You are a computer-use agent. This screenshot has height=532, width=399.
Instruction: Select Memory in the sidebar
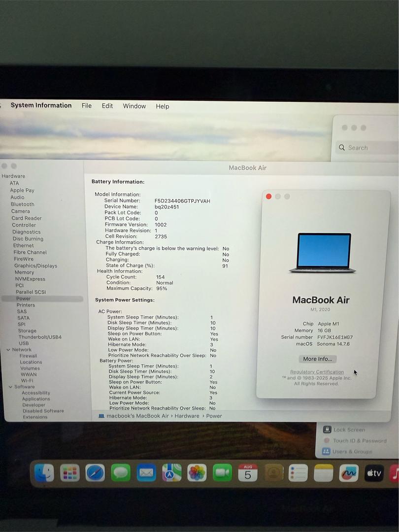tap(25, 272)
